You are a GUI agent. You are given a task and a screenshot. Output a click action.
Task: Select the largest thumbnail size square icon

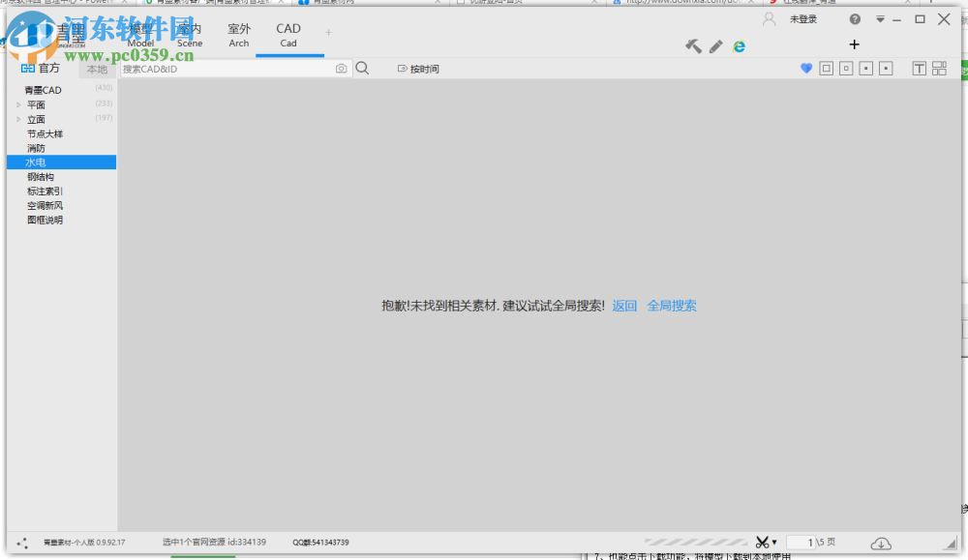click(829, 69)
